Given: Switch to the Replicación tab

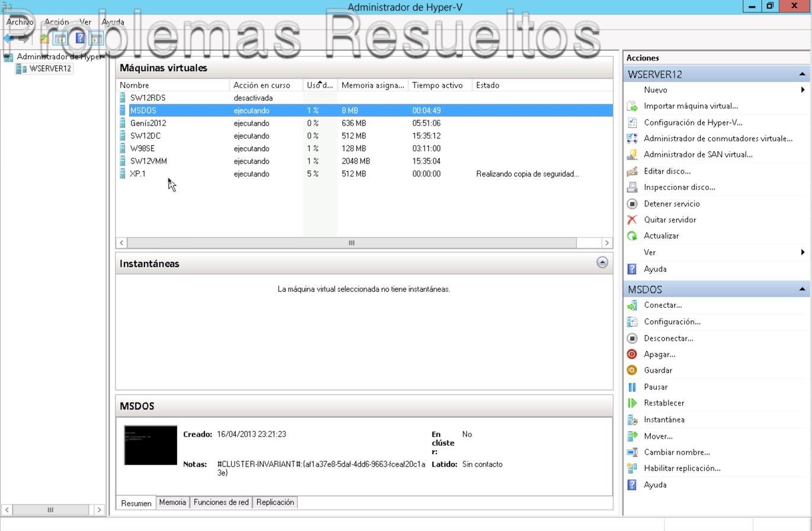Looking at the screenshot, I should pyautogui.click(x=275, y=503).
